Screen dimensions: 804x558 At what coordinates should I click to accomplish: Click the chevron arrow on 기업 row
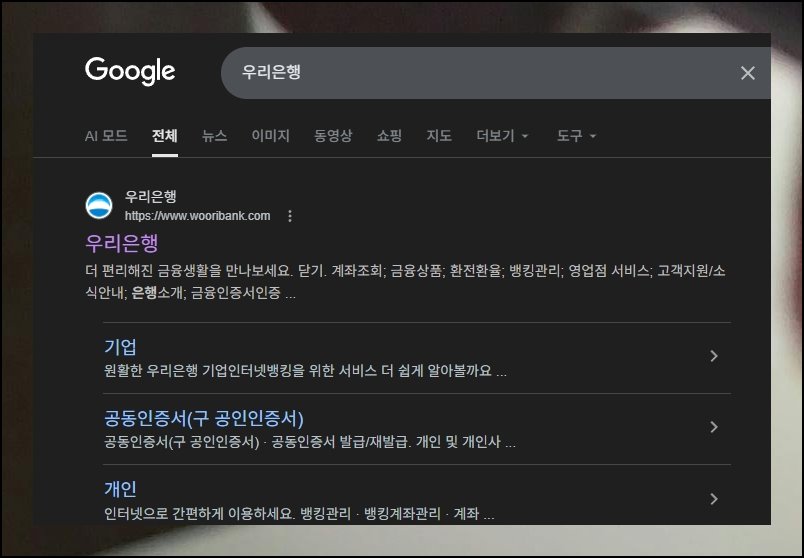pyautogui.click(x=714, y=356)
